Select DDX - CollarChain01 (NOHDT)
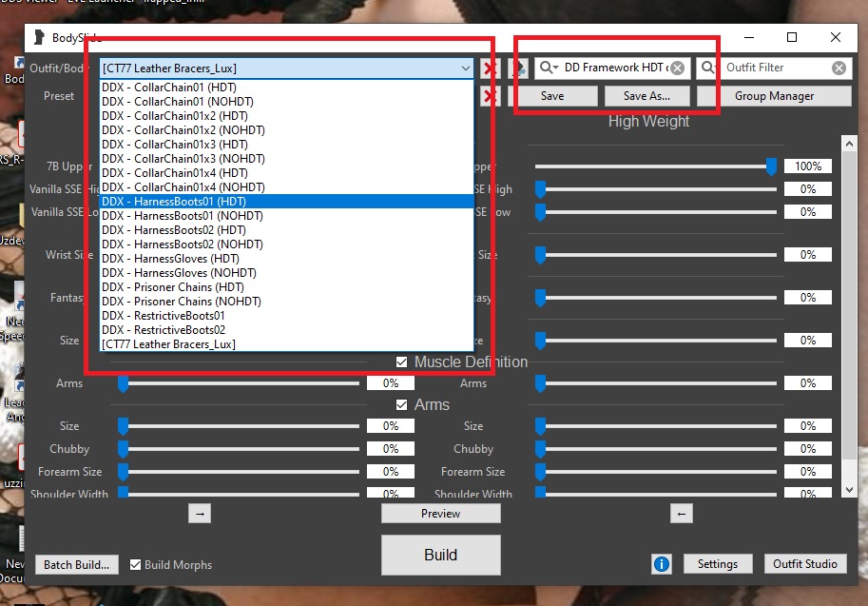The width and height of the screenshot is (868, 606). [287, 102]
